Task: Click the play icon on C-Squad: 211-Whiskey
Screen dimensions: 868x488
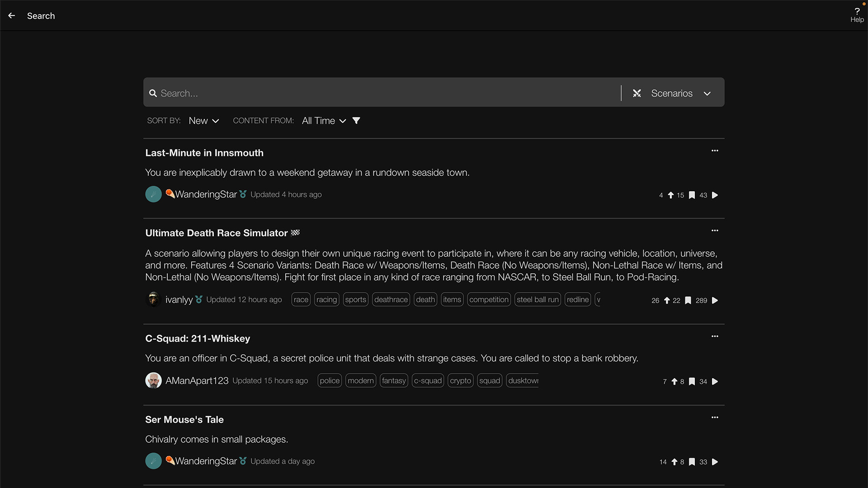Action: [x=715, y=381]
